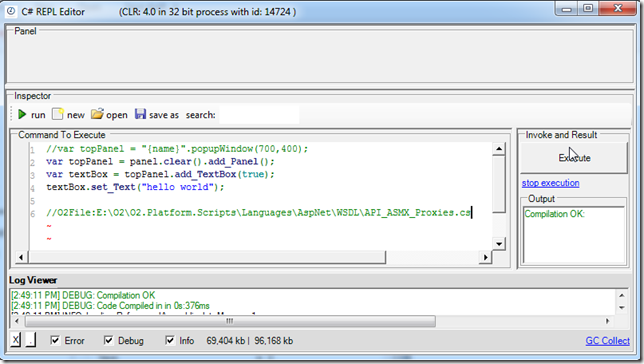Click the 'run' toolbar label

pyautogui.click(x=38, y=115)
